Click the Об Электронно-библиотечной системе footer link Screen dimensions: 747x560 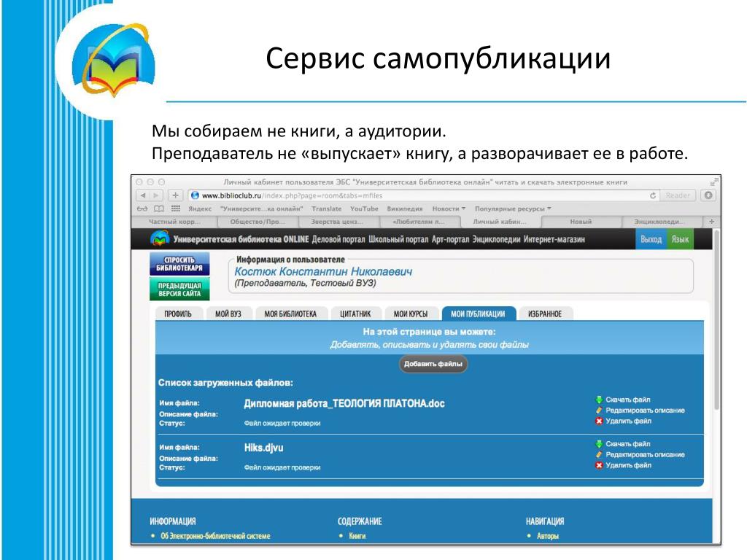[x=215, y=536]
